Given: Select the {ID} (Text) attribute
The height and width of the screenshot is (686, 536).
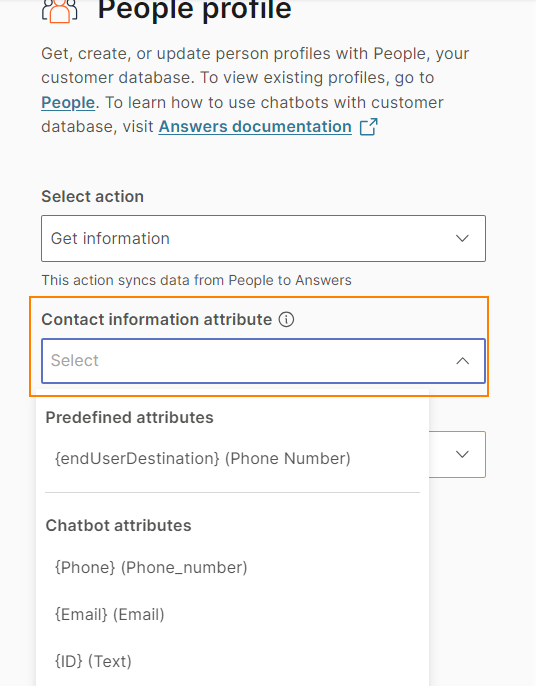Looking at the screenshot, I should pos(93,661).
